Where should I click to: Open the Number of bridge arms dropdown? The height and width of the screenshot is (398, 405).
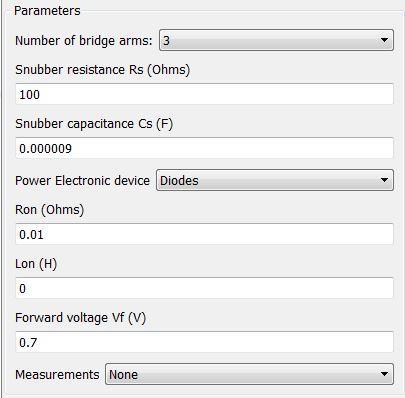276,40
